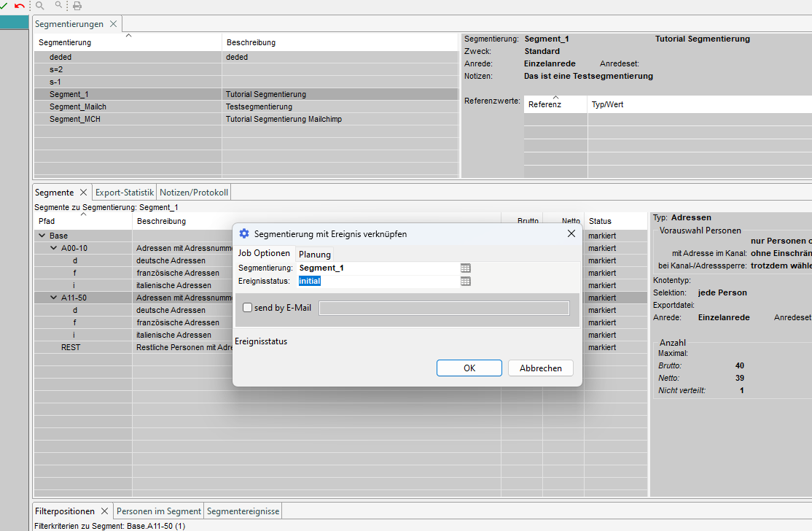Click the large magnifier search icon
Viewport: 812px width, 531px height.
click(x=40, y=6)
